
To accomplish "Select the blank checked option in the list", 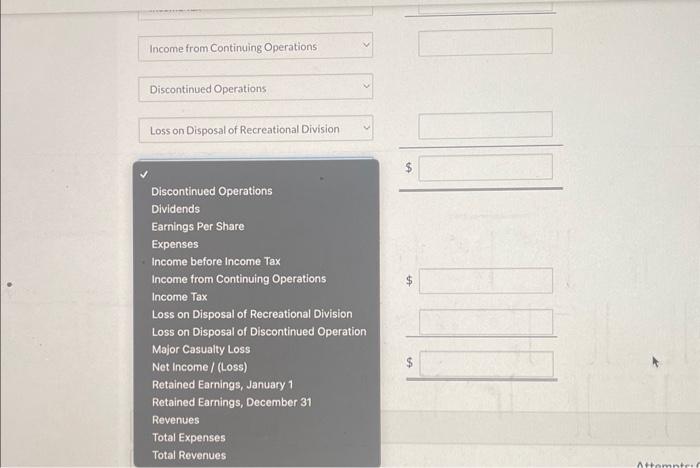I will pos(256,174).
